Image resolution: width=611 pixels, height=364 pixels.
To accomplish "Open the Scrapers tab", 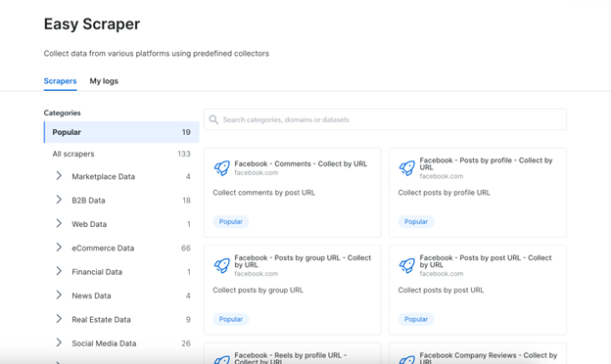I will click(x=60, y=81).
